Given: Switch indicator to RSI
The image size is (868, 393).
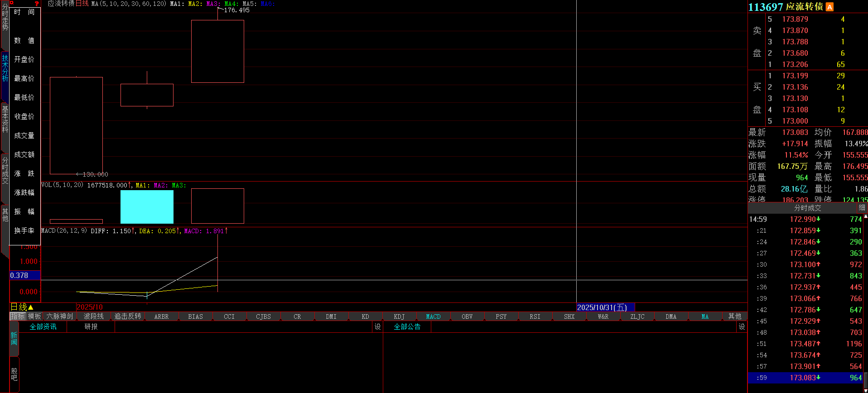Looking at the screenshot, I should click(x=535, y=316).
